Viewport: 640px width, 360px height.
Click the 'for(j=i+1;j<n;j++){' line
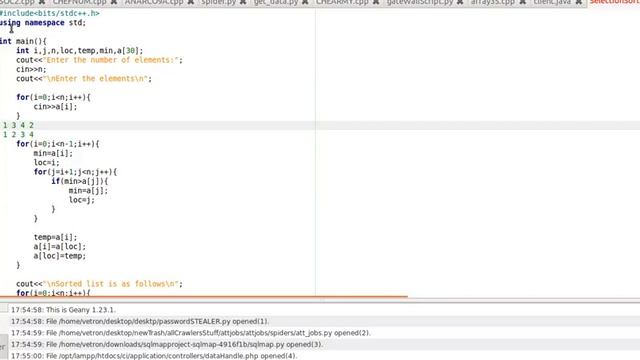[75, 172]
